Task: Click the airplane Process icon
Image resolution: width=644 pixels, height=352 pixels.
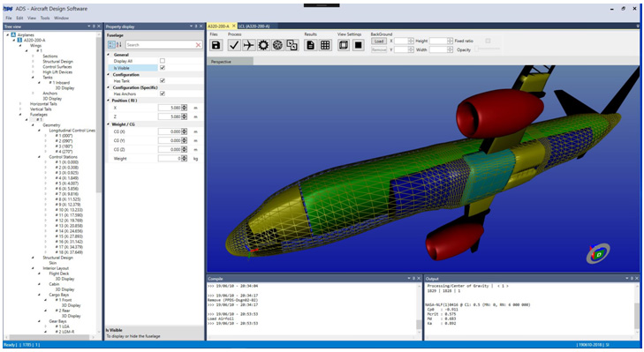Action: pos(248,45)
